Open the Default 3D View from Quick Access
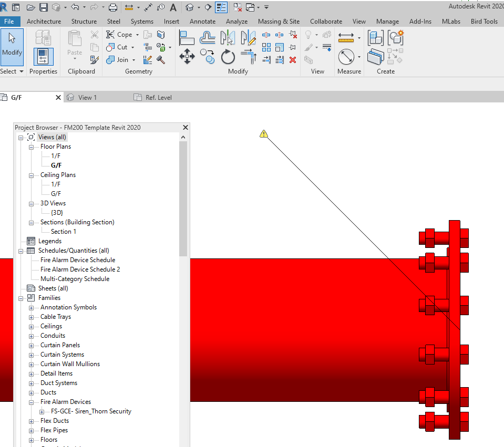 tap(190, 7)
